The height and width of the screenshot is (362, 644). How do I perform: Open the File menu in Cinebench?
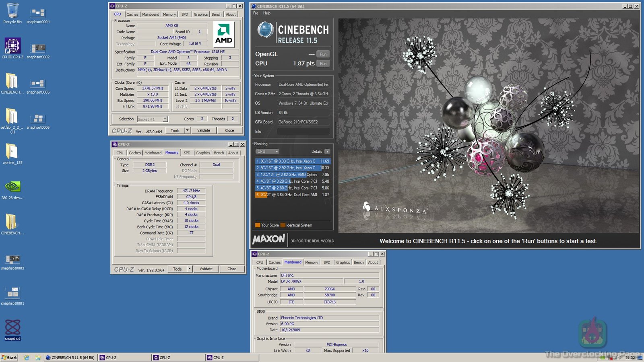pos(256,13)
